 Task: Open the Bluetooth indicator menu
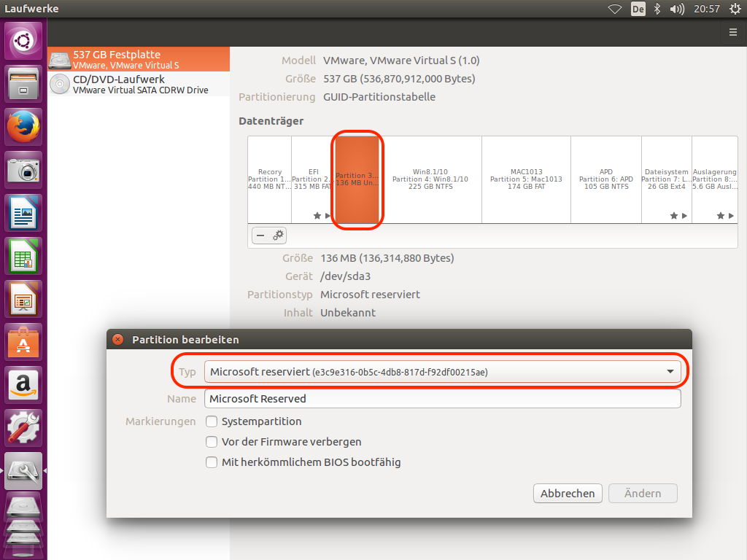point(657,9)
